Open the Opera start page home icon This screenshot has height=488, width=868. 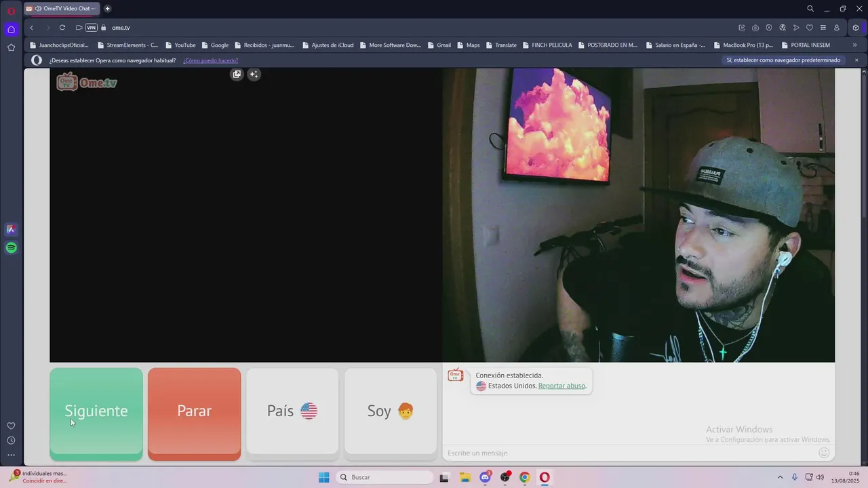pyautogui.click(x=11, y=29)
